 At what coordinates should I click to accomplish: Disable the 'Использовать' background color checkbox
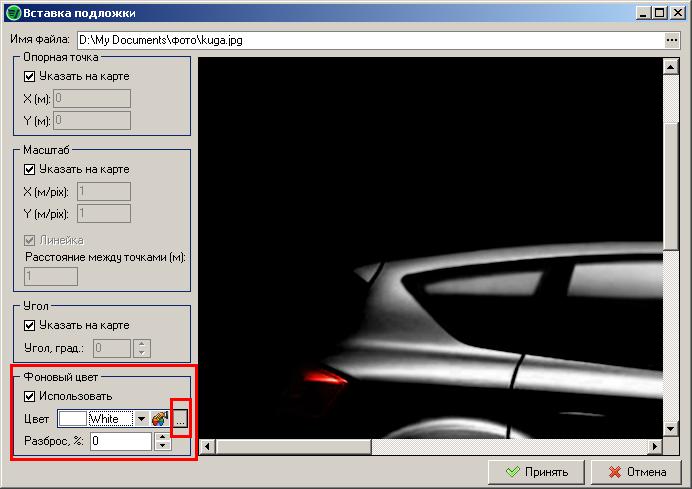click(x=29, y=396)
